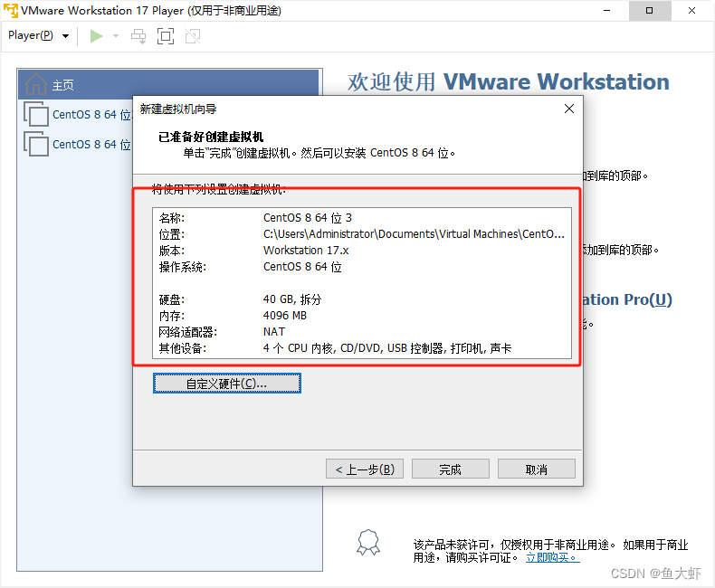Viewport: 715px width, 588px height.
Task: Click 完成 to finish the wizard
Action: (x=451, y=469)
